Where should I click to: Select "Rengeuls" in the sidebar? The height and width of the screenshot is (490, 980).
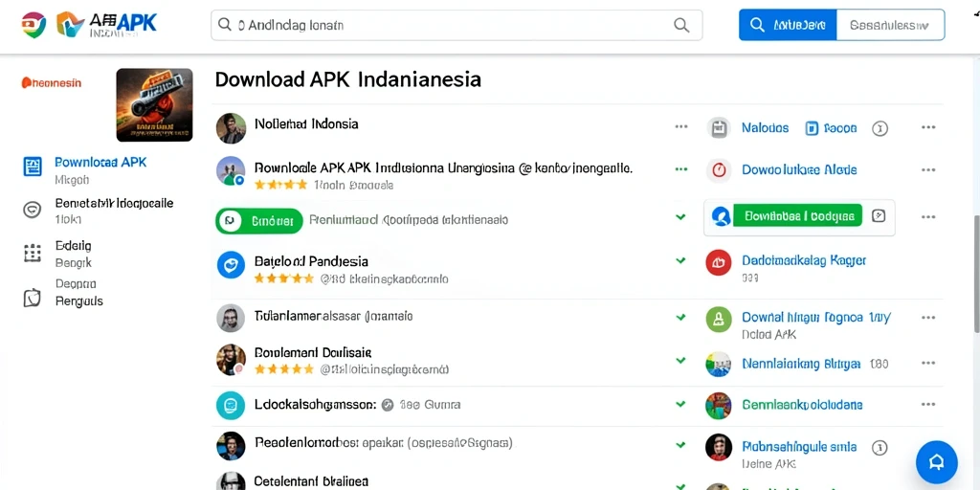pos(78,301)
